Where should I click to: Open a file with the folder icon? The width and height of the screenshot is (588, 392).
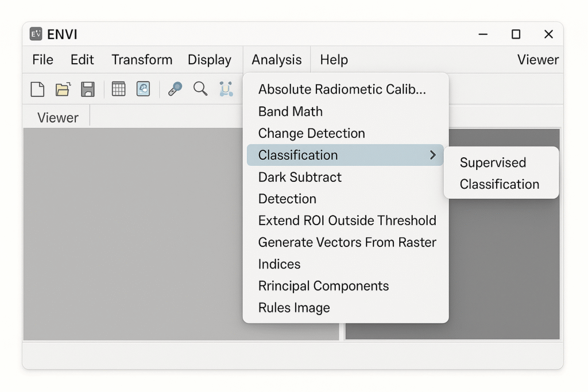tap(63, 89)
